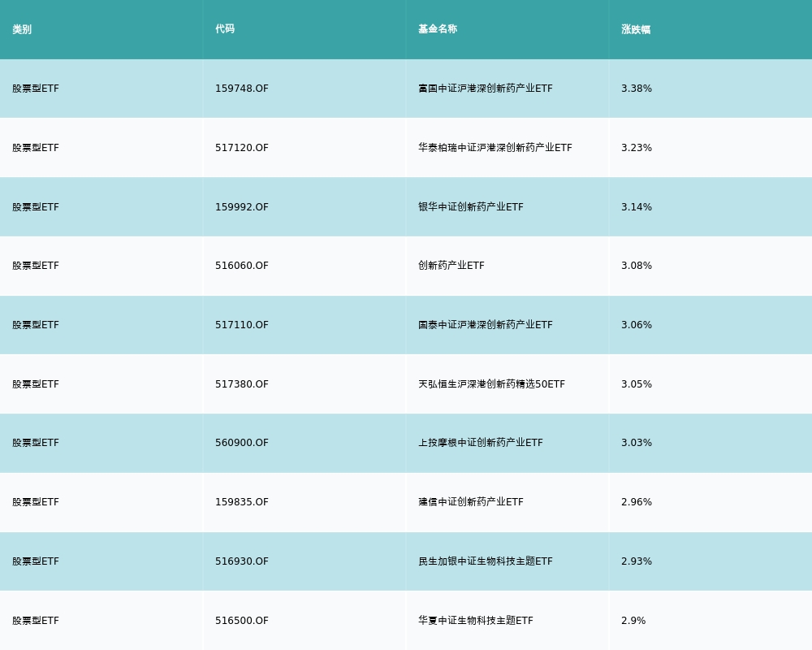This screenshot has height=650, width=812.
Task: Click the 2.96% change value
Action: 637,502
